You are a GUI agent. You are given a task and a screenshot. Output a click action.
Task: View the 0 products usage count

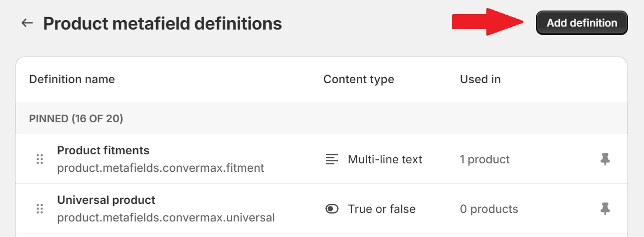(489, 209)
